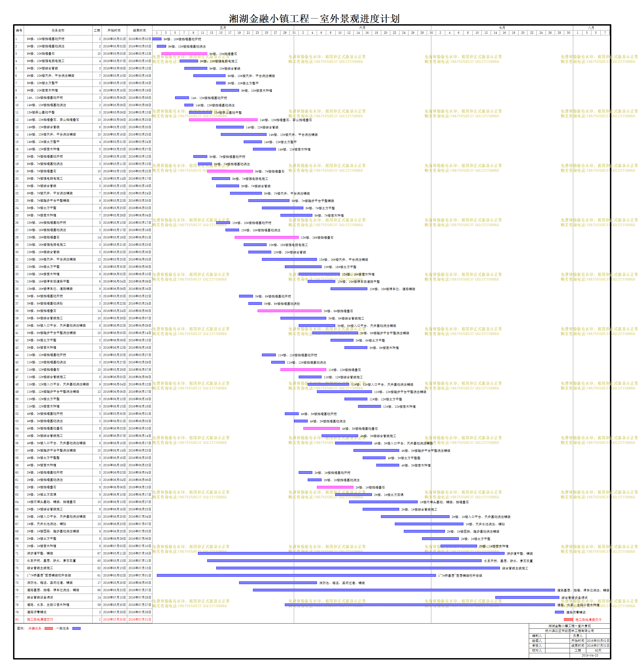638x672 pixels.
Task: Click the '七月' month header in timeline
Action: point(502,27)
